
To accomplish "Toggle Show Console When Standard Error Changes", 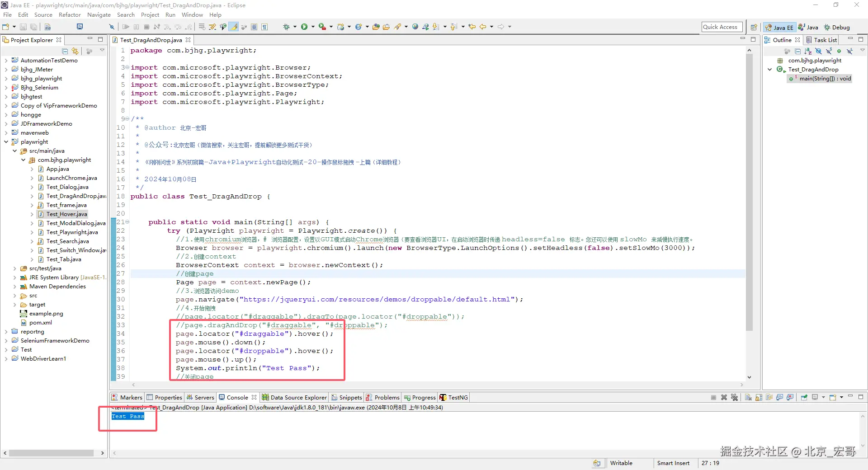I will pos(790,397).
